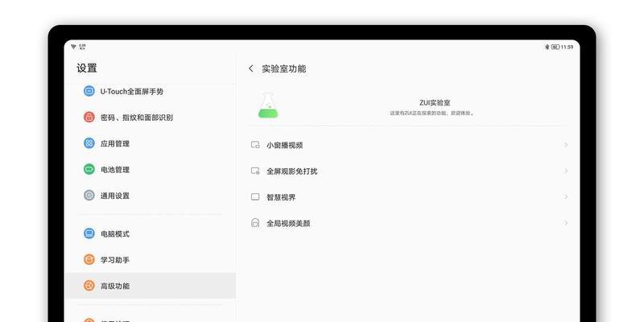This screenshot has height=322, width=644.
Task: Open the 全局视频美颜 option
Action: click(409, 223)
